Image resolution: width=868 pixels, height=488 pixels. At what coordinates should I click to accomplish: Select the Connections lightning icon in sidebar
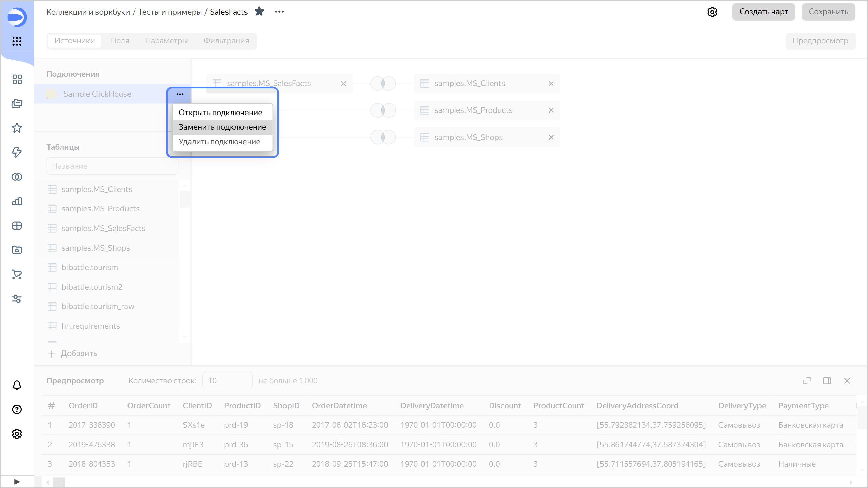[17, 152]
